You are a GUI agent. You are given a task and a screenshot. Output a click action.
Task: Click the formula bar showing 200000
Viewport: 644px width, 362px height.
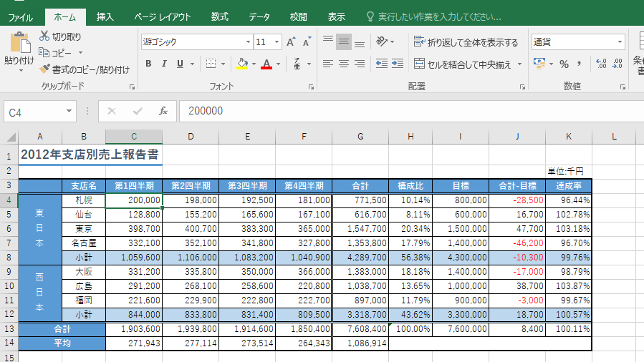(x=411, y=111)
